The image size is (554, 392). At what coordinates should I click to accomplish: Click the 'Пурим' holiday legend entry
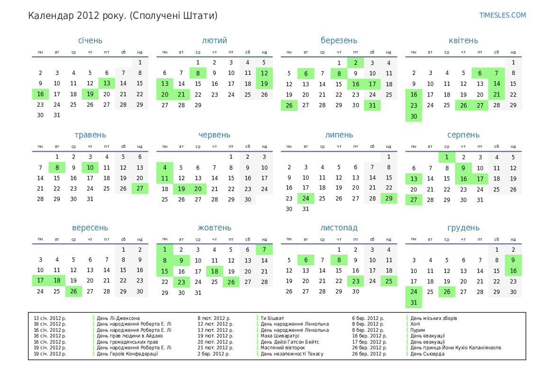(x=418, y=330)
